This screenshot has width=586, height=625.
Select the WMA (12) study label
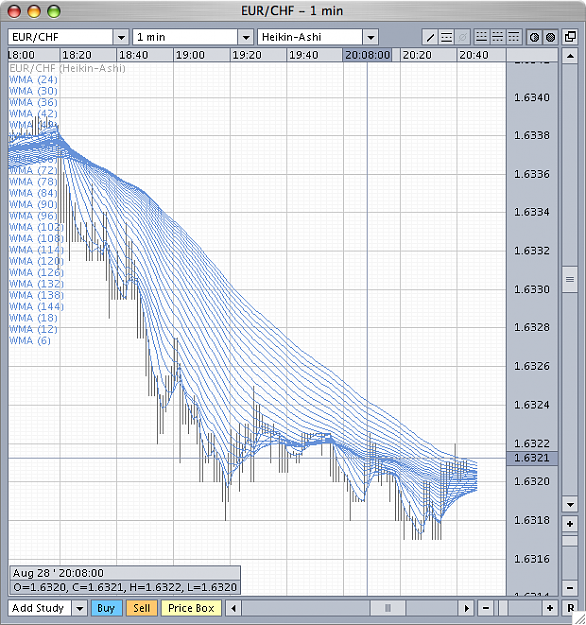(x=33, y=329)
